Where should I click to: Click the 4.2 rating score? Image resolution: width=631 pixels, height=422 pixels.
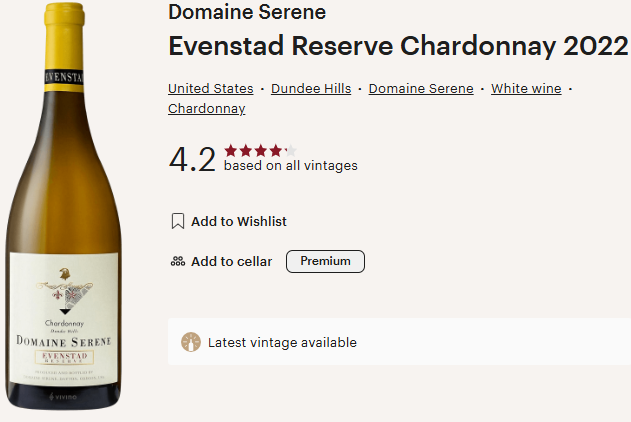click(x=192, y=159)
